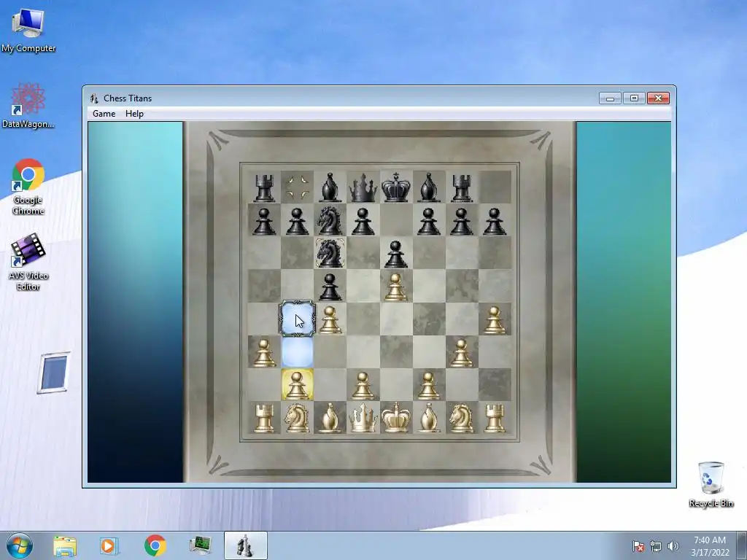Viewport: 747px width, 560px height.
Task: Open Google Chrome desktop shortcut
Action: point(28,187)
